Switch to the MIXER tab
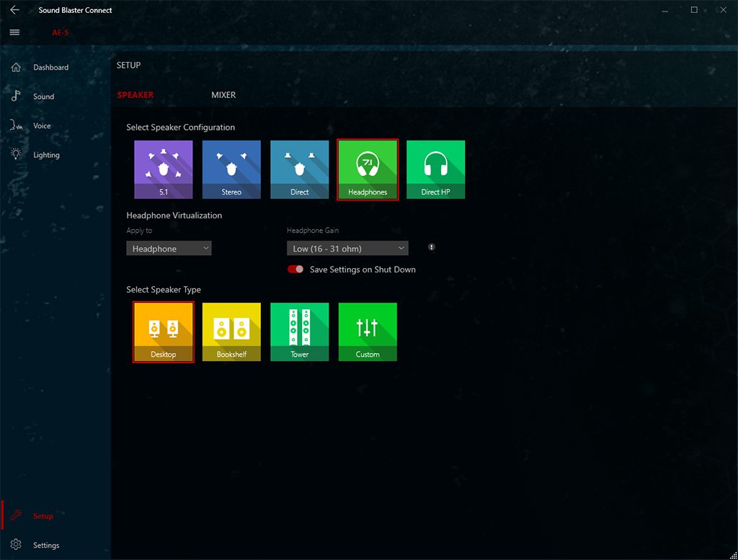 (223, 95)
